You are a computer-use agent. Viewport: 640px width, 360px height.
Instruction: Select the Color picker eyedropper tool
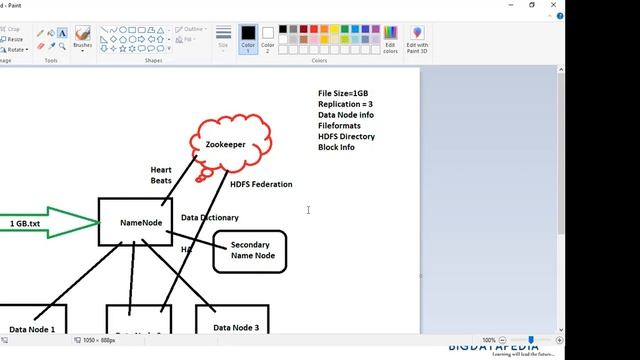[51, 46]
